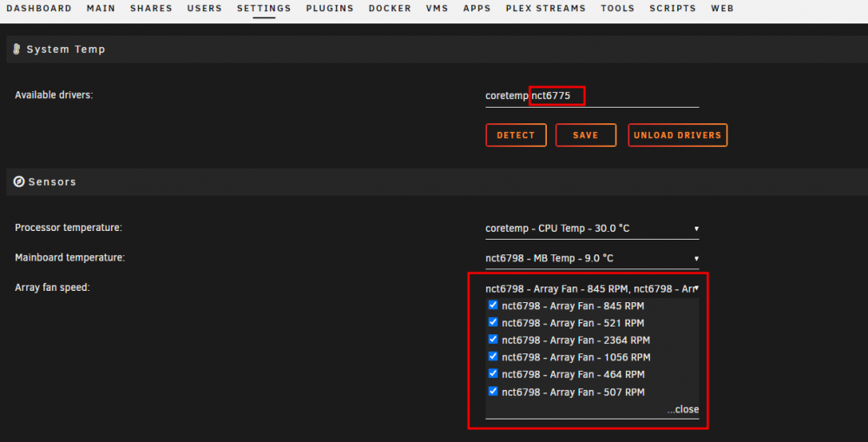Click the Mainboard temperature label

pyautogui.click(x=69, y=258)
